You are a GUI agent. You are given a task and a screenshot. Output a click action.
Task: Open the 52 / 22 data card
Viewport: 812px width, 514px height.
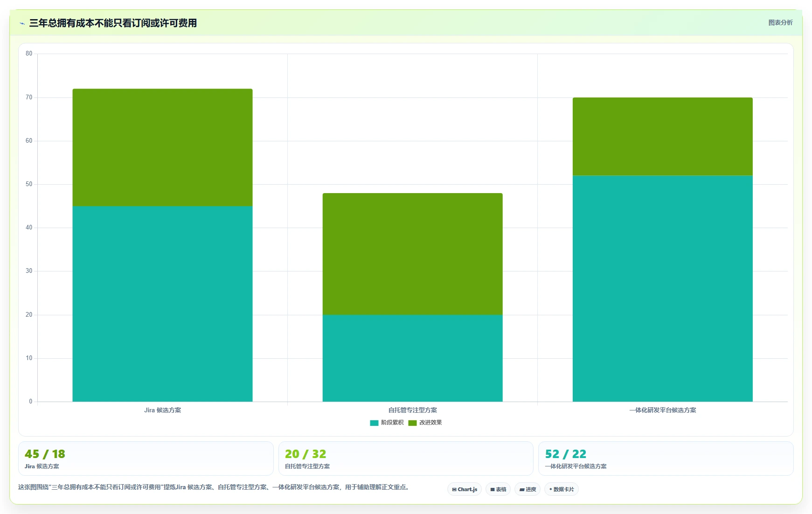666,458
